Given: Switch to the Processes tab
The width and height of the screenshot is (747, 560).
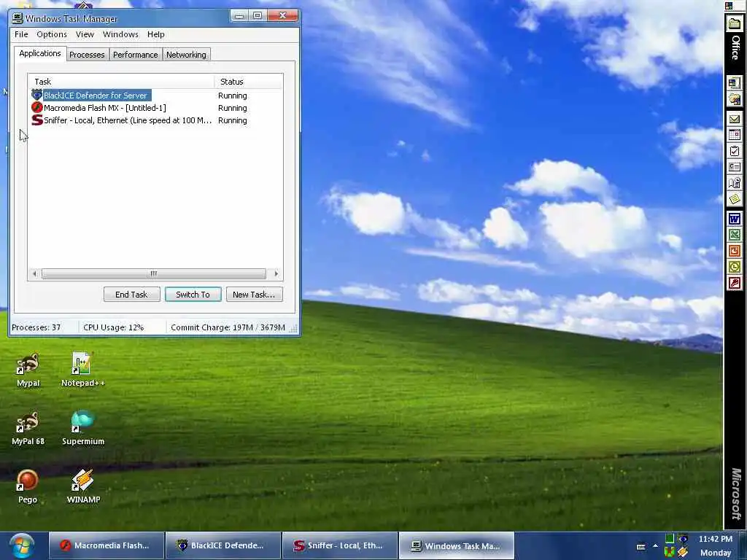Looking at the screenshot, I should (x=88, y=55).
